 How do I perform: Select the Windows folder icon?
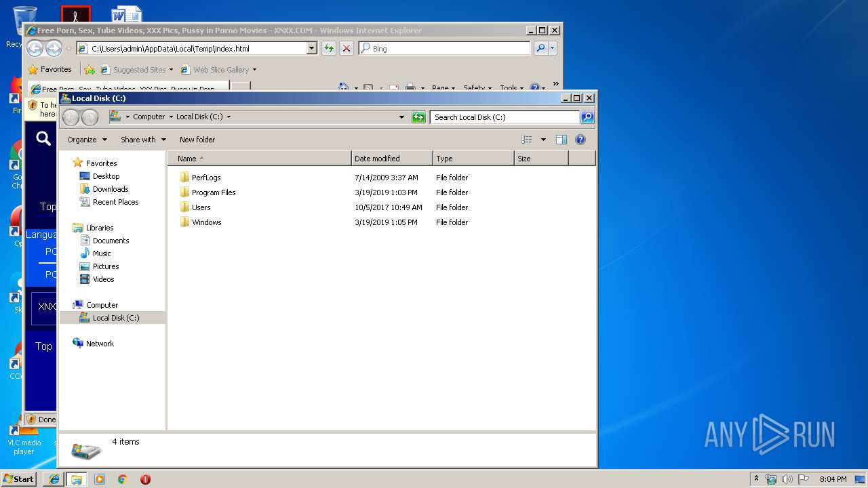184,222
